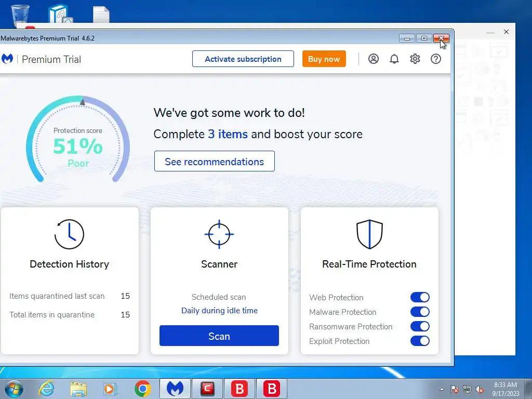Screen dimensions: 532x399
Task: Click the Daily during idle time link
Action: click(220, 311)
